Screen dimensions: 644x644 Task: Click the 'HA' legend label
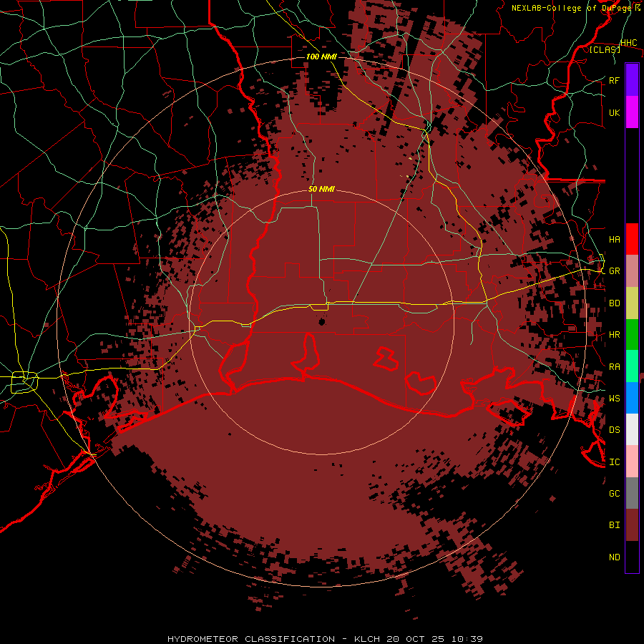(x=614, y=239)
